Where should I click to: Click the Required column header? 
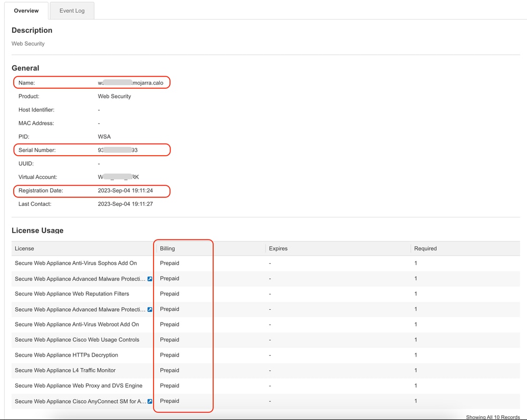coord(426,249)
